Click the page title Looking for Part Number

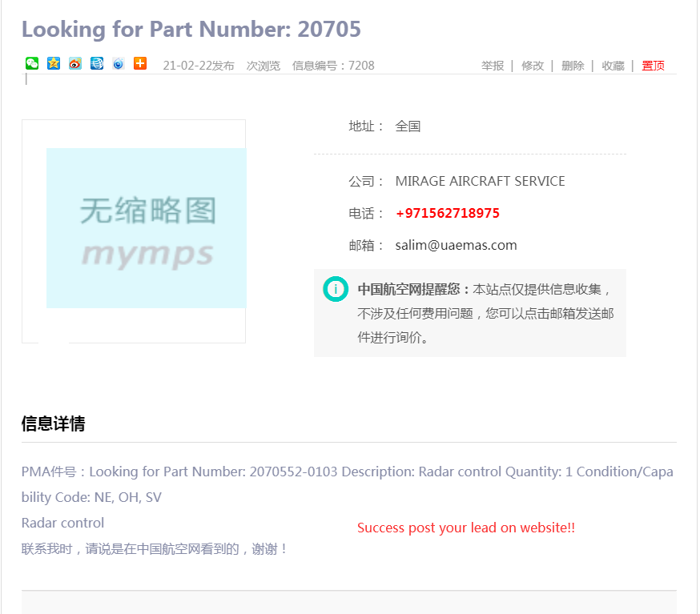pyautogui.click(x=191, y=30)
